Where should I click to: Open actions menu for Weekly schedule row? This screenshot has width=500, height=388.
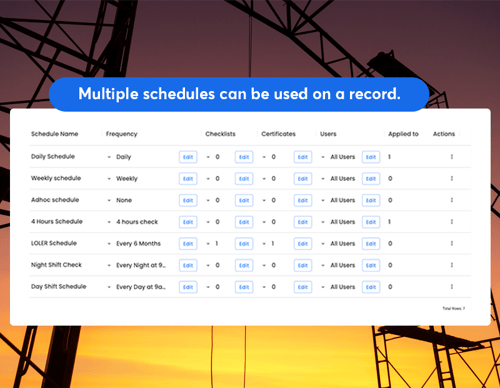tap(452, 178)
